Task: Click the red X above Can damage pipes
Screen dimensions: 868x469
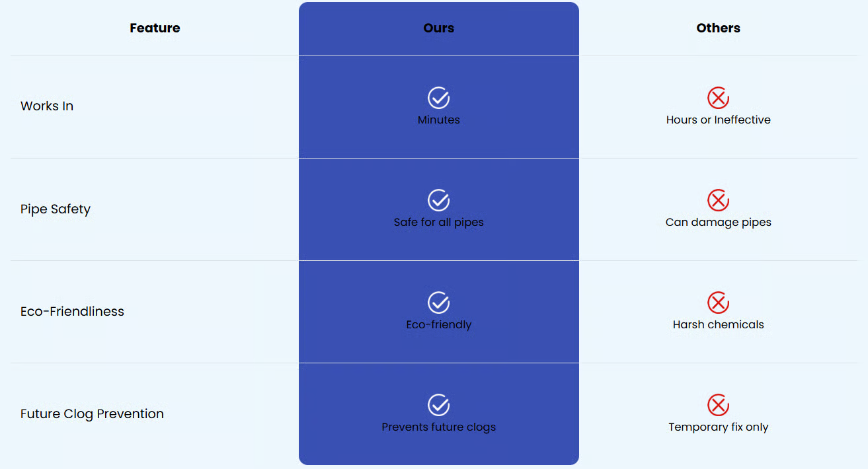Action: [718, 200]
